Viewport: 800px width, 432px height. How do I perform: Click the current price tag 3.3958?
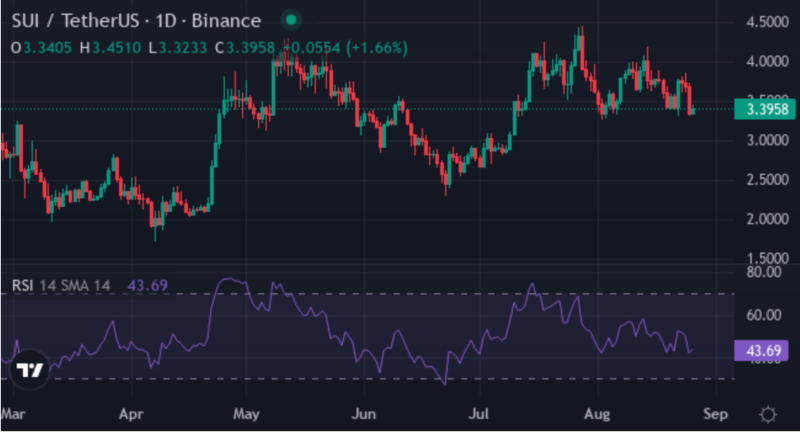coord(764,109)
